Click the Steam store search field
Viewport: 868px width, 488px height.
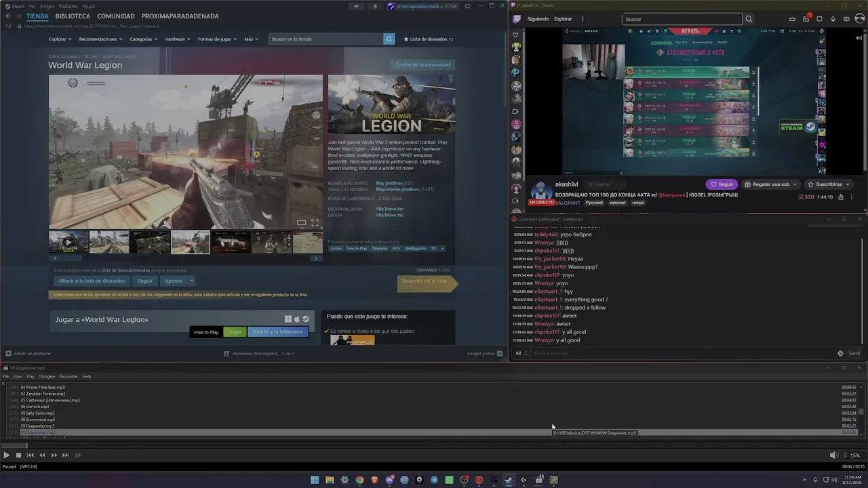[x=326, y=39]
